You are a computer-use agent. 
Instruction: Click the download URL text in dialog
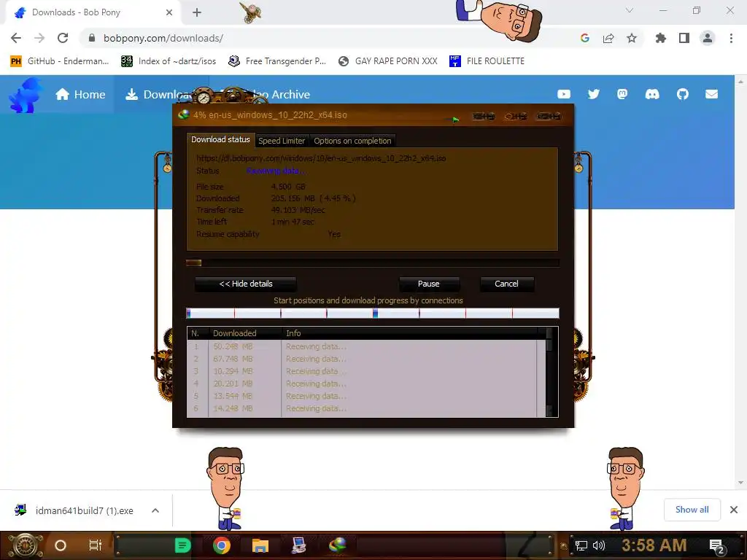321,158
